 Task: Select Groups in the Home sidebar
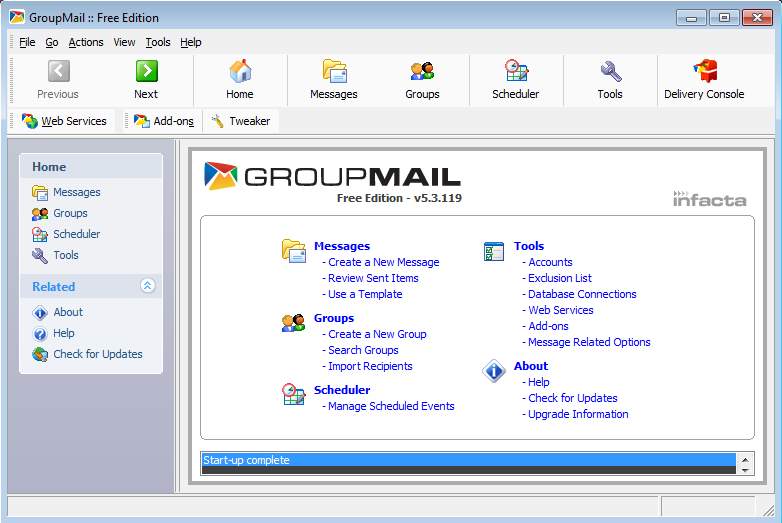60,213
